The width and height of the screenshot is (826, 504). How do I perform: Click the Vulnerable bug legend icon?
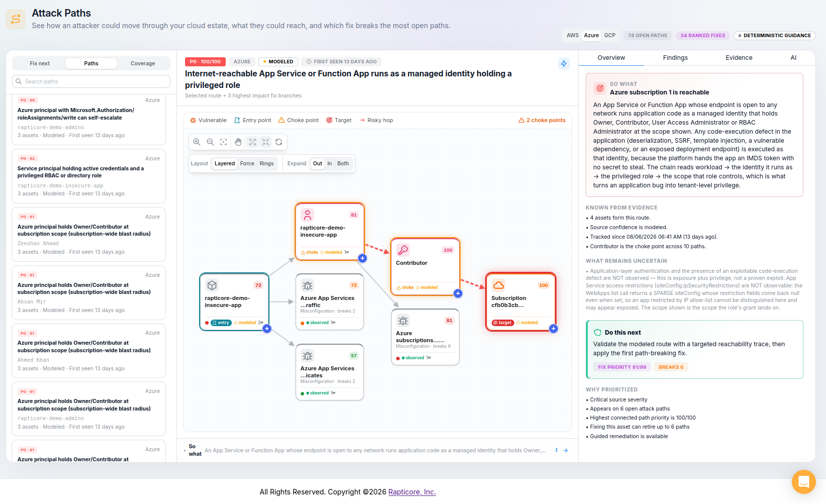click(193, 121)
